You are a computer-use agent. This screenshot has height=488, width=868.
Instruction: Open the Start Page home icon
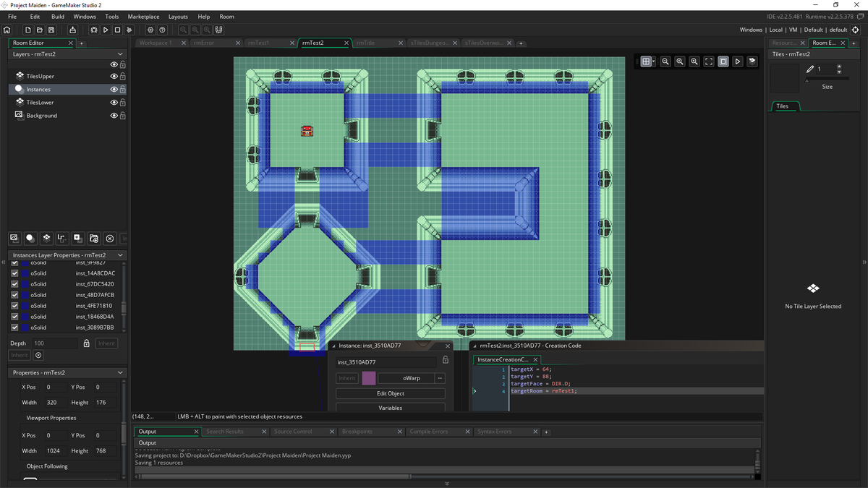click(7, 30)
